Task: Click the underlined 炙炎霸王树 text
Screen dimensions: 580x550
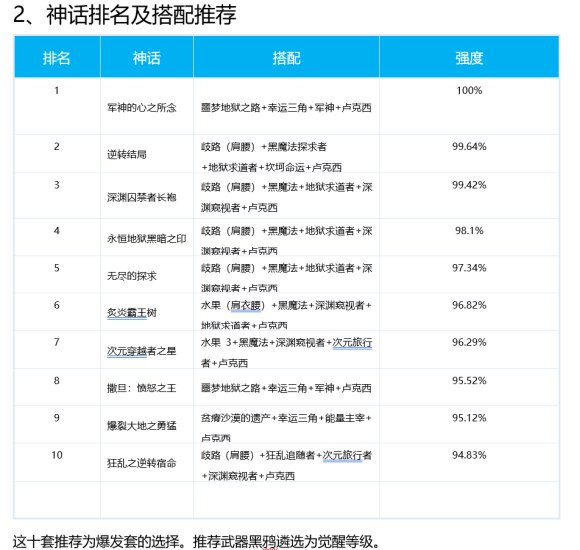Action: [x=132, y=313]
